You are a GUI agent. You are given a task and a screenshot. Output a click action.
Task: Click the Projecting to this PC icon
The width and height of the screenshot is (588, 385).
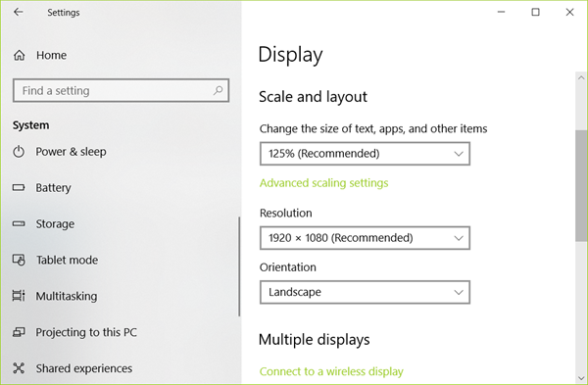tap(19, 332)
